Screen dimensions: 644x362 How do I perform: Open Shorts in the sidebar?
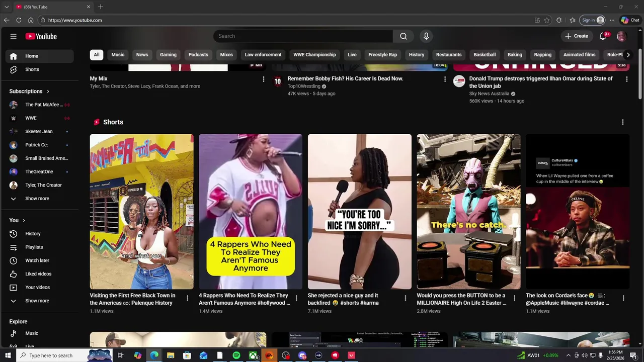click(x=40, y=69)
